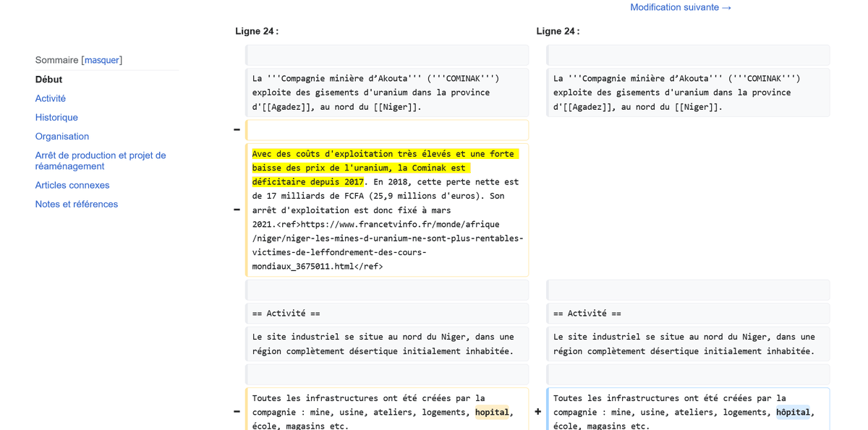Click the left 'Ligne 24 :' header
Image resolution: width=868 pixels, height=430 pixels.
[257, 31]
